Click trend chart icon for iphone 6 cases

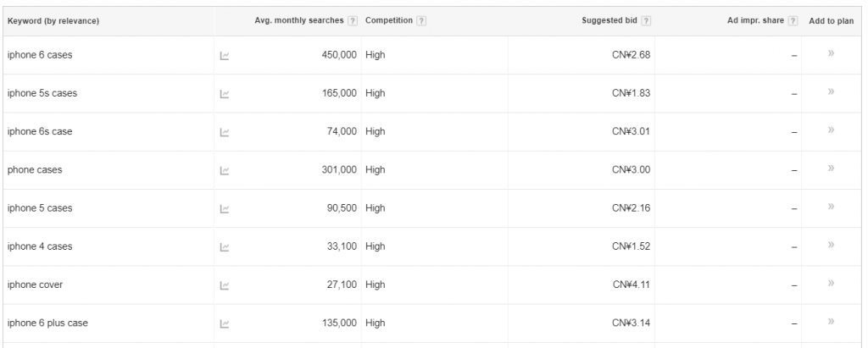coord(225,56)
